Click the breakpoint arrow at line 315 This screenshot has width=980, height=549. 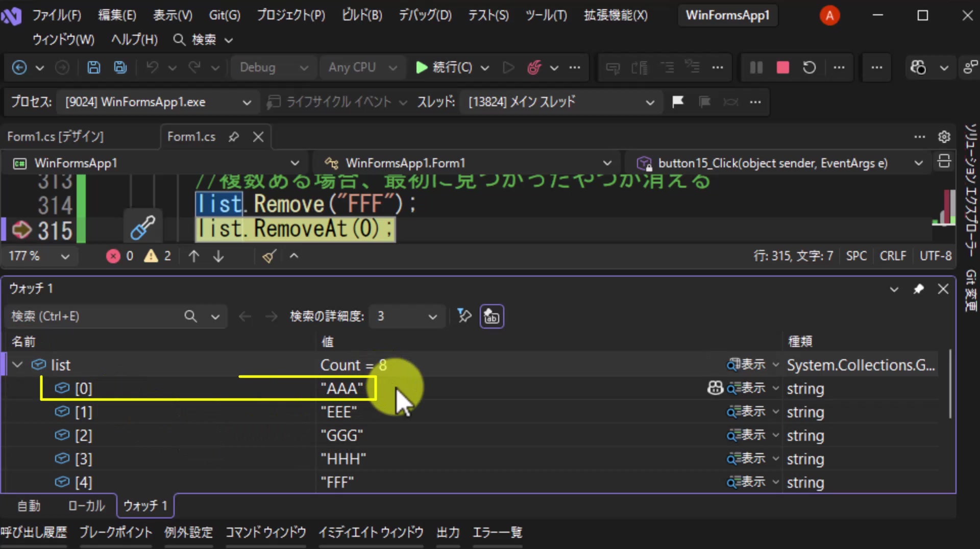[x=22, y=230]
